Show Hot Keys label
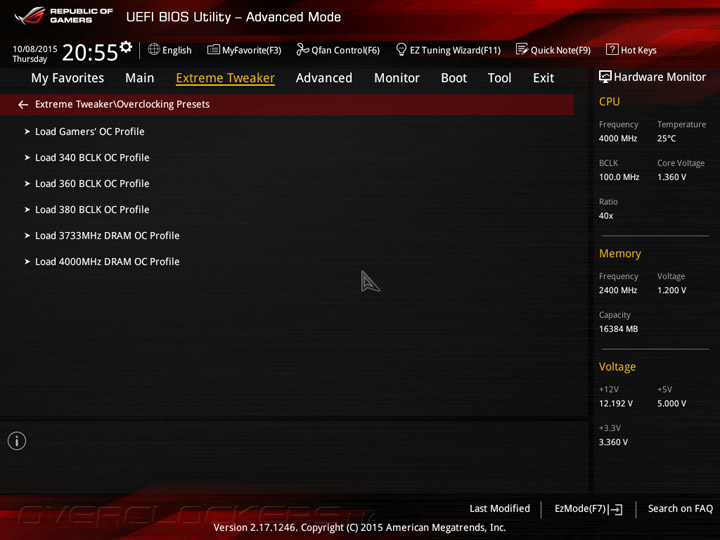 click(639, 50)
